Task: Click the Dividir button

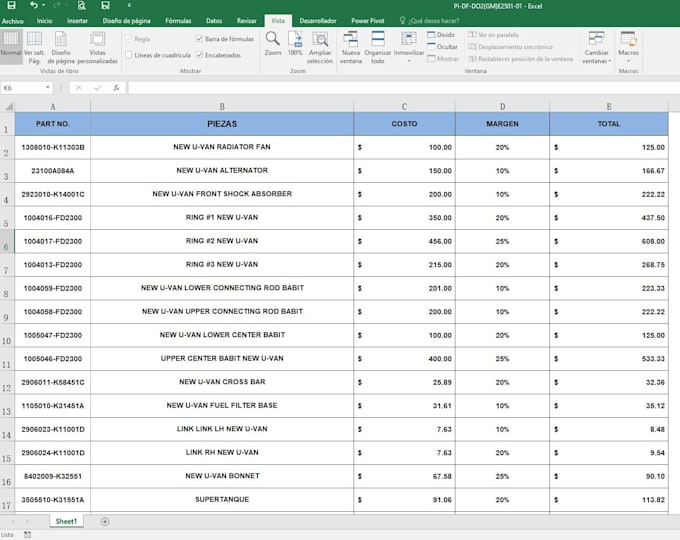Action: [441, 35]
